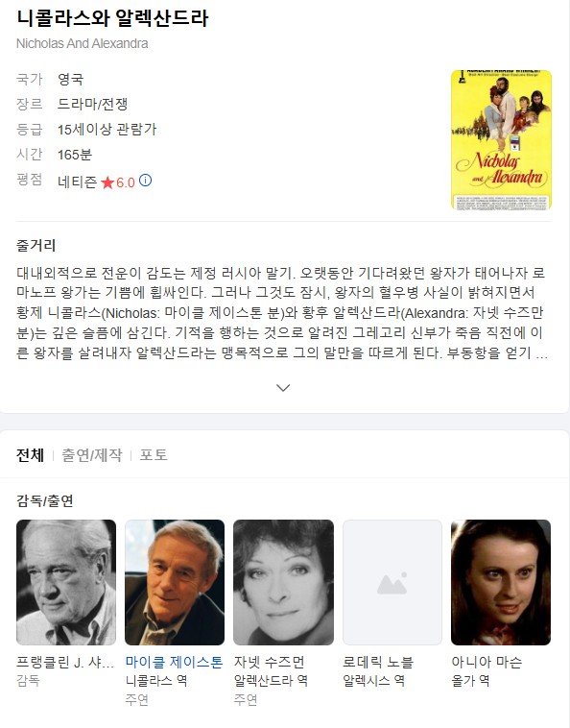The width and height of the screenshot is (570, 728).
Task: Expand the plot summary with the chevron
Action: click(x=283, y=388)
